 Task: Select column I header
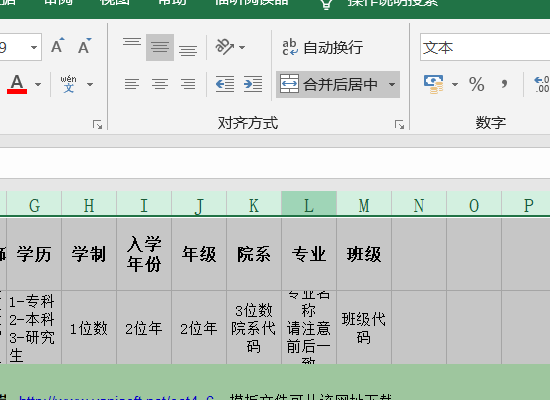coord(144,205)
